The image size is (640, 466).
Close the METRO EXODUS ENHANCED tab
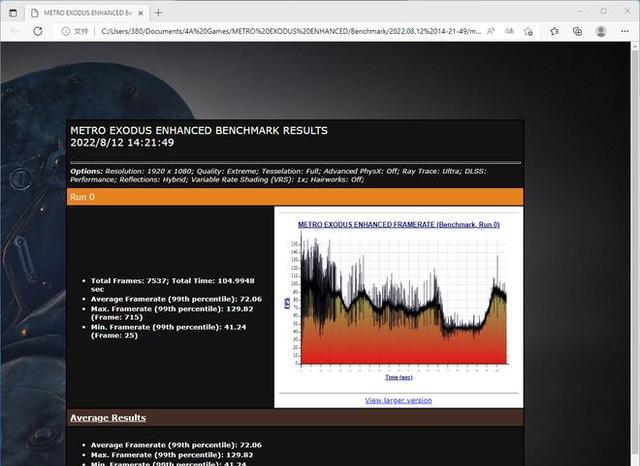[x=141, y=13]
